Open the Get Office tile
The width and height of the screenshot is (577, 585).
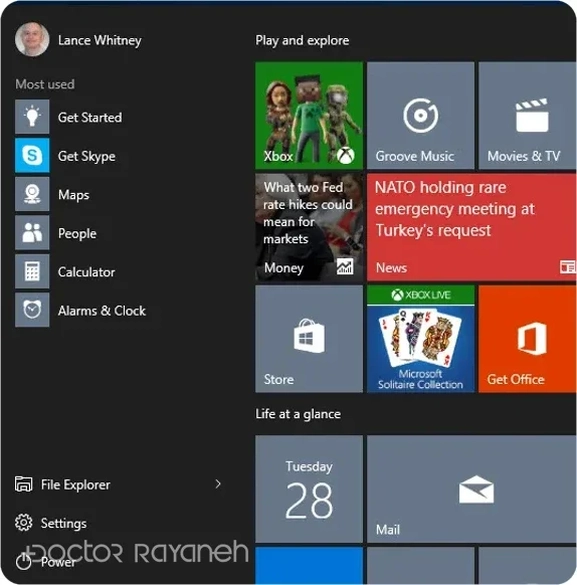[x=527, y=339]
